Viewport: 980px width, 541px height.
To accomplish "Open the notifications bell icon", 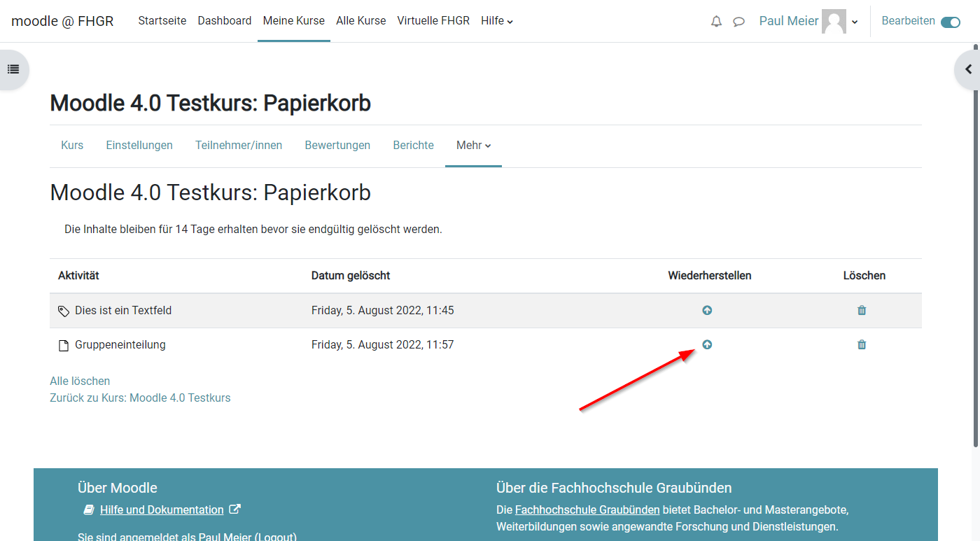I will tap(716, 22).
